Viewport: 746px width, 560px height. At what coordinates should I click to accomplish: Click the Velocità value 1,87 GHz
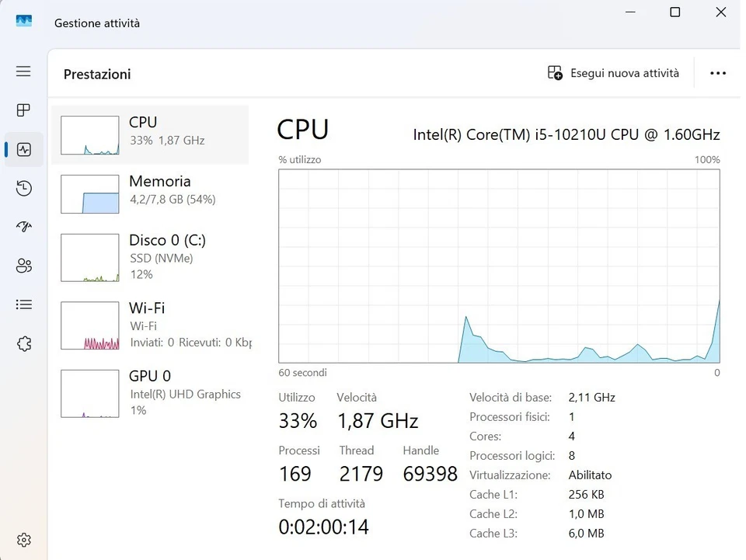coord(378,421)
